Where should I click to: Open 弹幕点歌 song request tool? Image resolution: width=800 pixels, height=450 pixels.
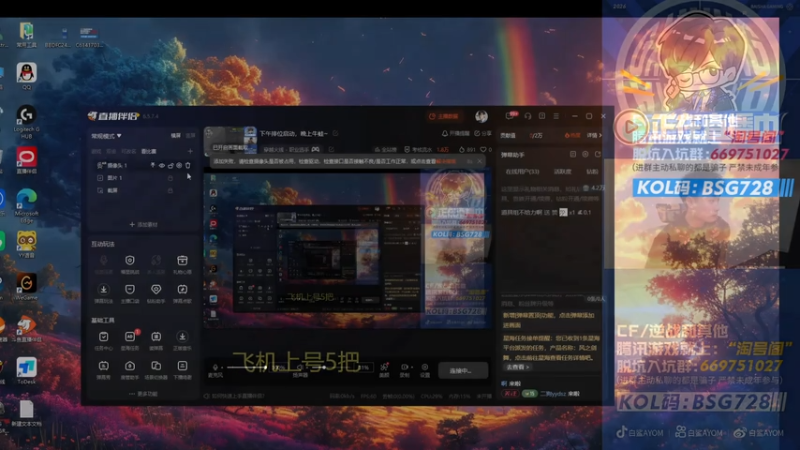182,293
